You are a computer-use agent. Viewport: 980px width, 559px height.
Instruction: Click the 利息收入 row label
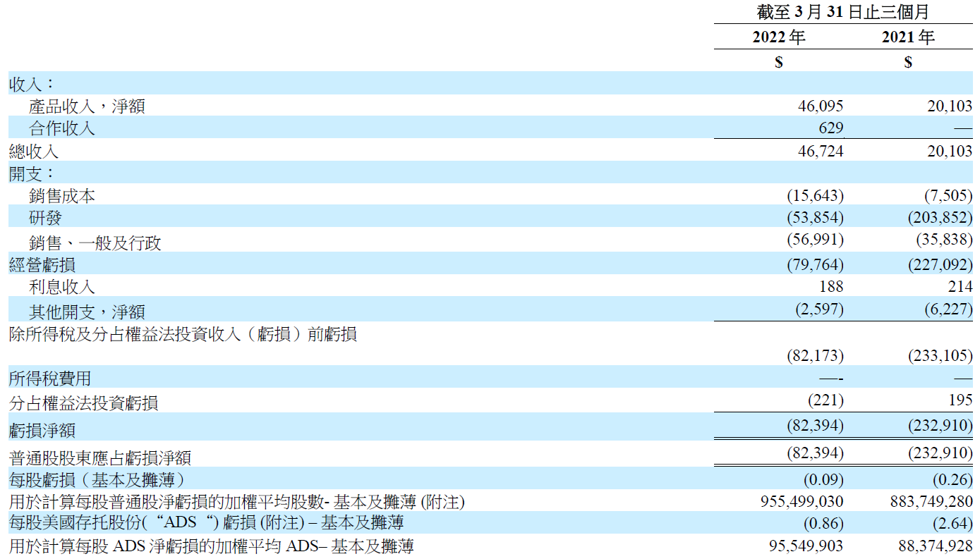[x=62, y=287]
